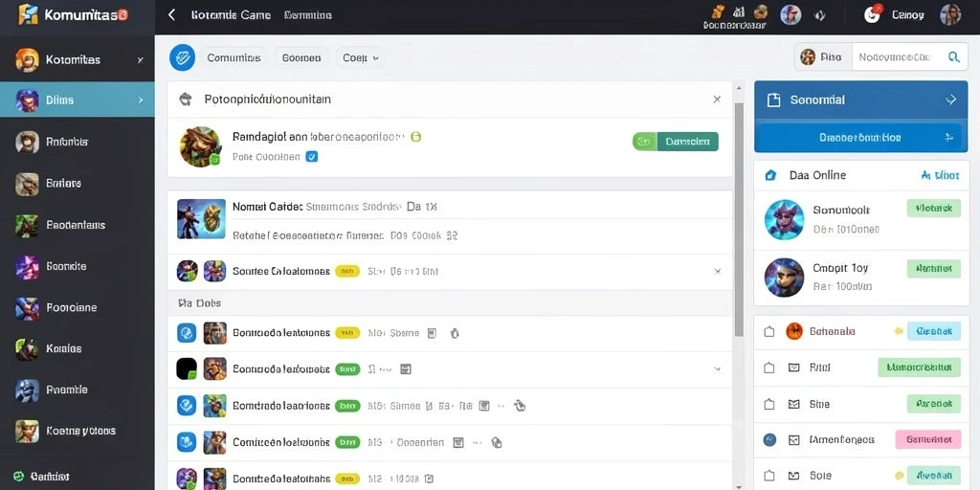This screenshot has width=980, height=490.
Task: Open the Kotomitas sidebar game icon
Action: (27, 60)
